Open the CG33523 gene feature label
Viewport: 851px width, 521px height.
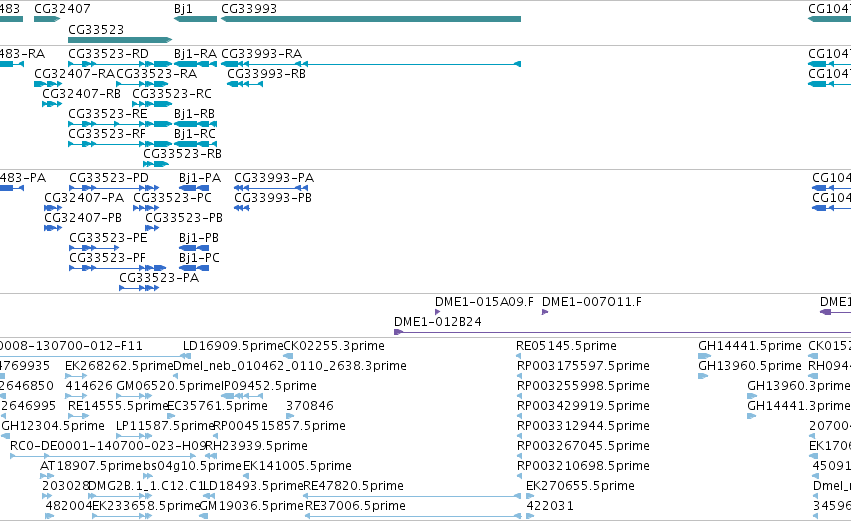[x=96, y=29]
